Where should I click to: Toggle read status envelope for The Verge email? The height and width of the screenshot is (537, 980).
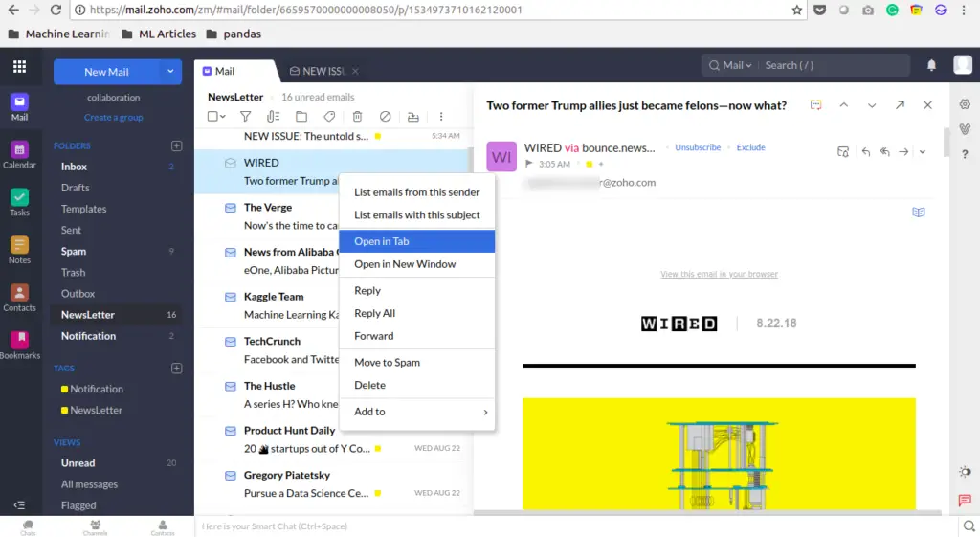pyautogui.click(x=231, y=208)
